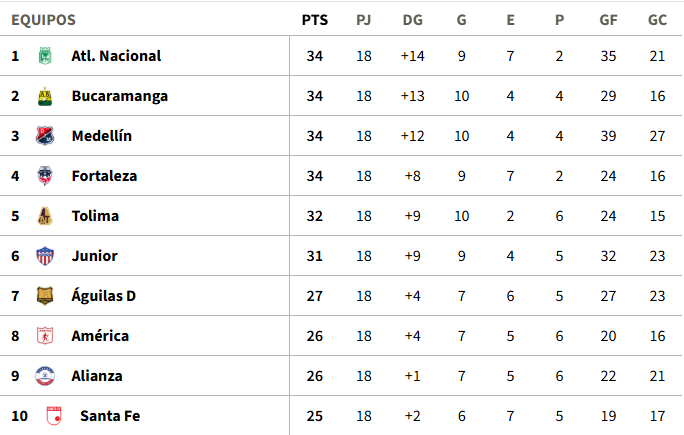Open the Atl. Nacional team link
Image resolution: width=684 pixels, height=435 pixels.
[x=116, y=56]
